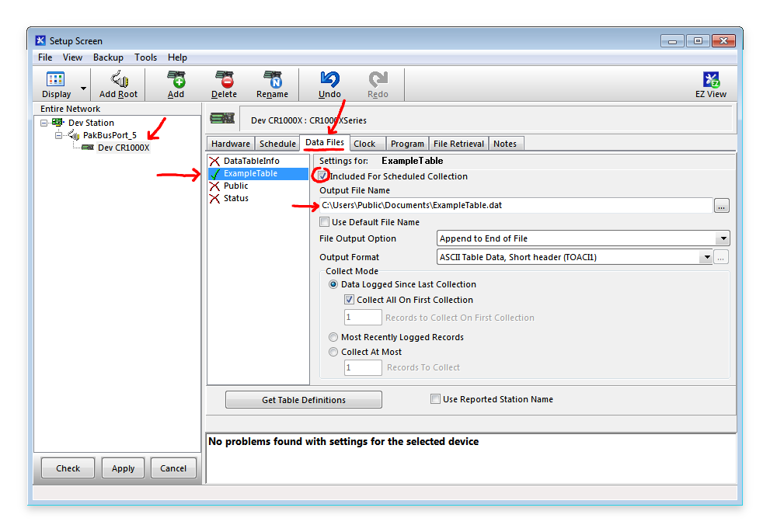The width and height of the screenshot is (770, 532).
Task: Click the Get Table Definitions button
Action: 303,400
